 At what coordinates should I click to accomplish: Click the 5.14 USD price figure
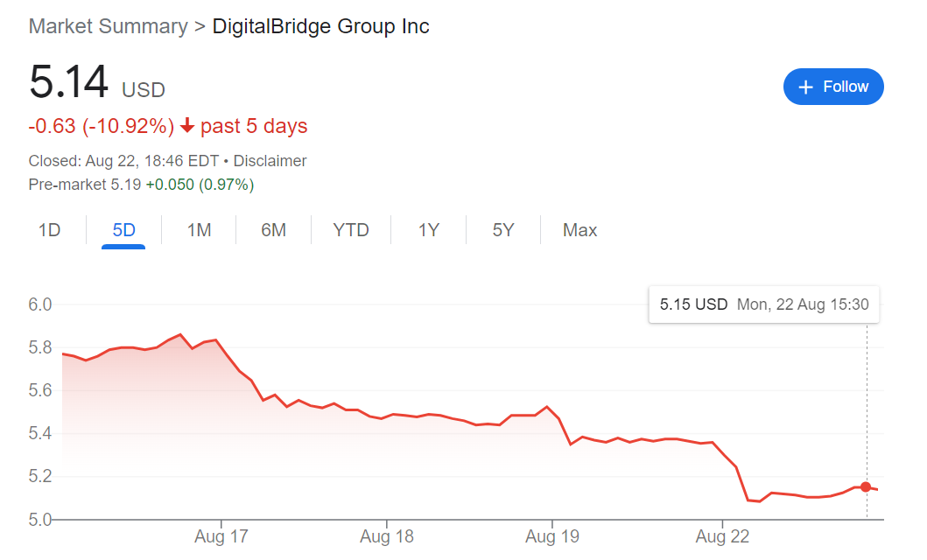click(66, 81)
